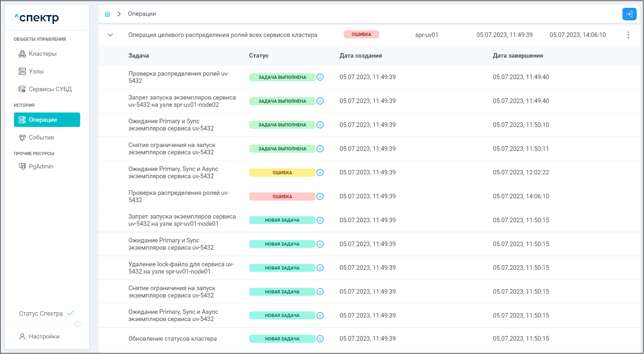This screenshot has width=644, height=354.
Task: Click info icon for Удаление lock-файла task
Action: [320, 268]
